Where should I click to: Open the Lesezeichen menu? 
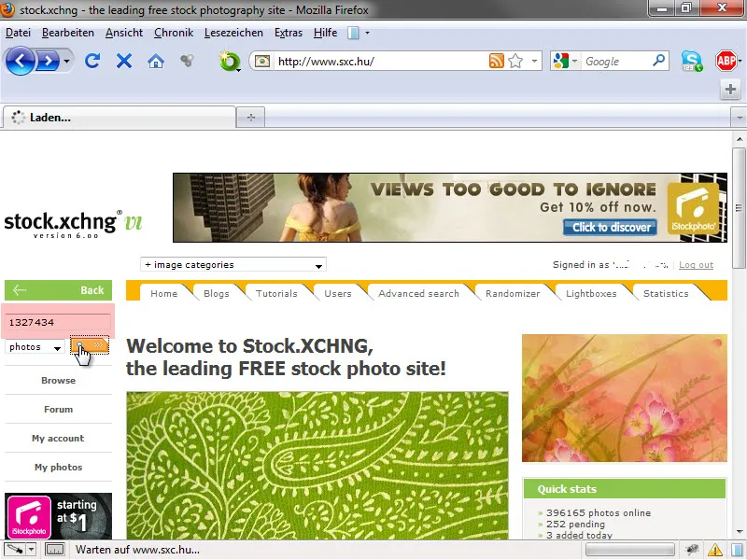[233, 33]
